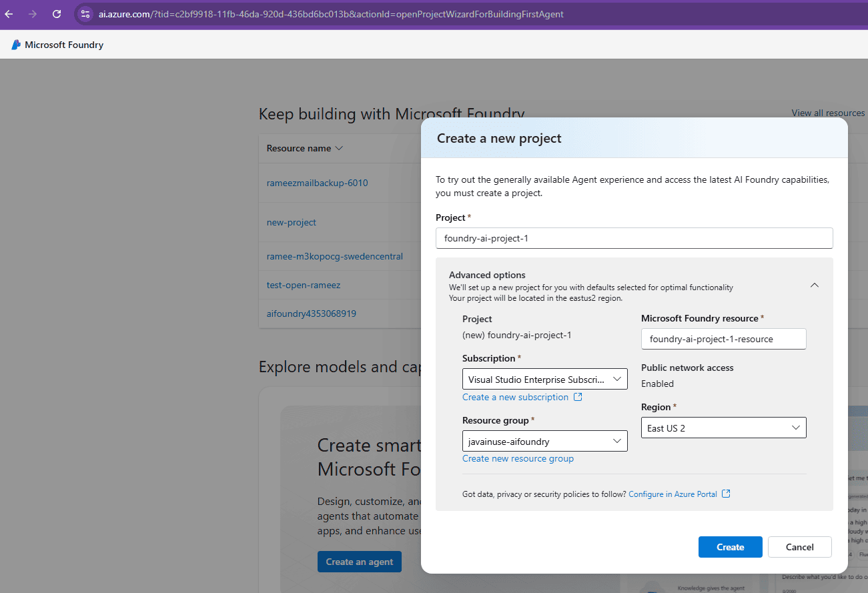Click the browser back arrow icon
This screenshot has width=868, height=593.
[9, 14]
